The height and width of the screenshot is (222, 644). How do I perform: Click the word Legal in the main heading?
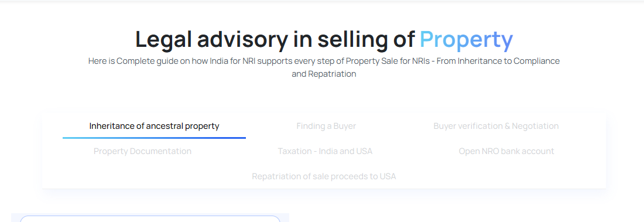click(x=163, y=39)
